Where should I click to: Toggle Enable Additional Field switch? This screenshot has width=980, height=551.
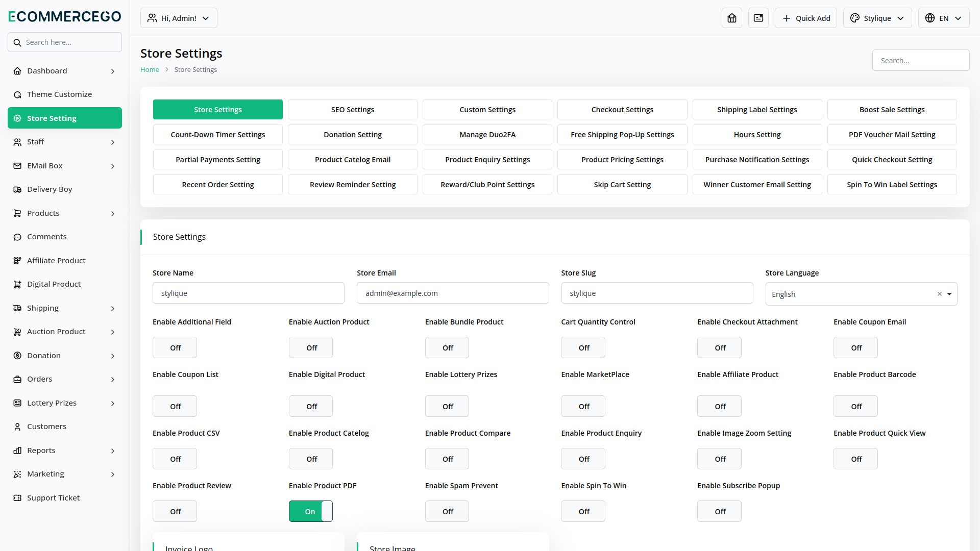pos(175,347)
